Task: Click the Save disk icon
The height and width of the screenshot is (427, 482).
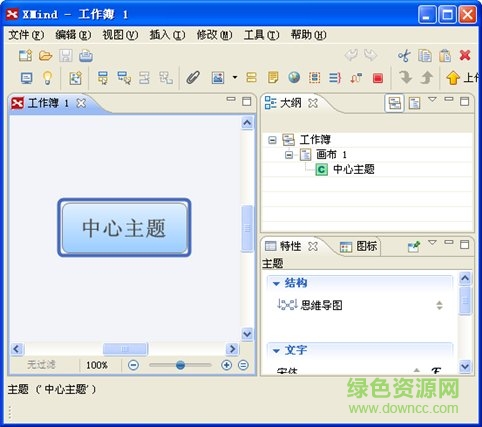Action: click(66, 55)
